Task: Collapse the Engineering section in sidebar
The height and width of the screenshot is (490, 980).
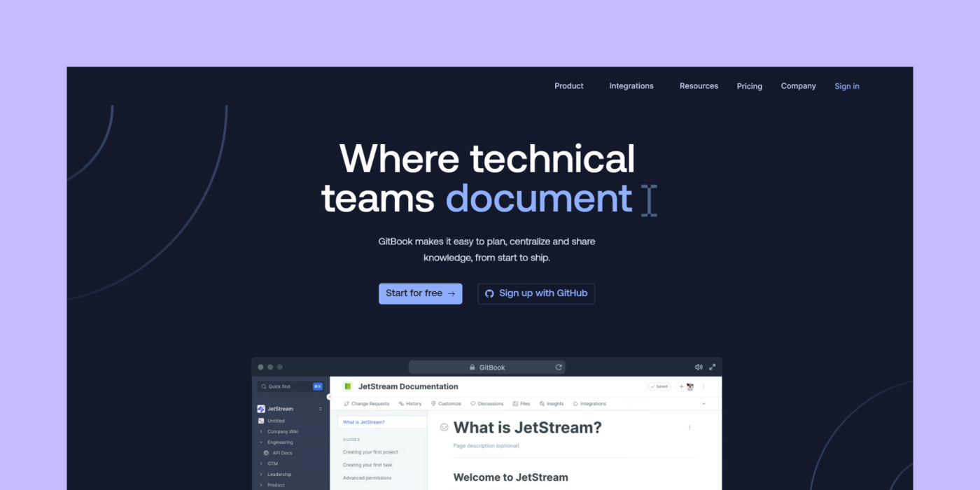Action: [x=260, y=442]
